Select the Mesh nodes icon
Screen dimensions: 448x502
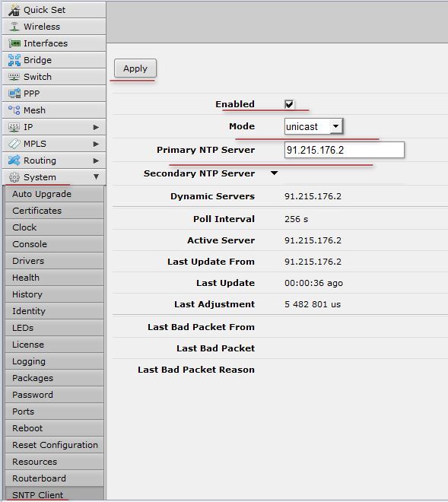pos(14,110)
